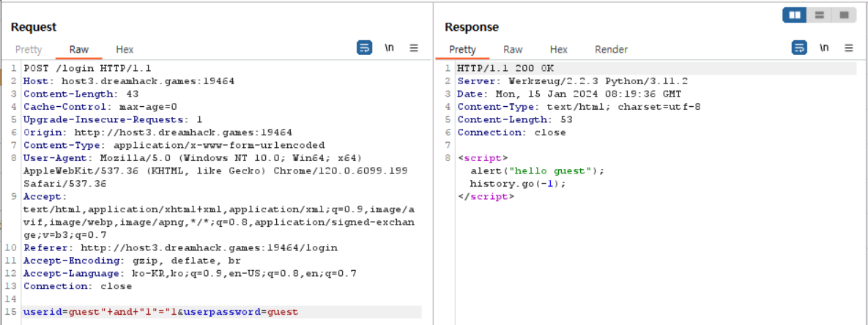The width and height of the screenshot is (868, 325).
Task: Select side-by-side layout view icon
Action: pos(795,15)
